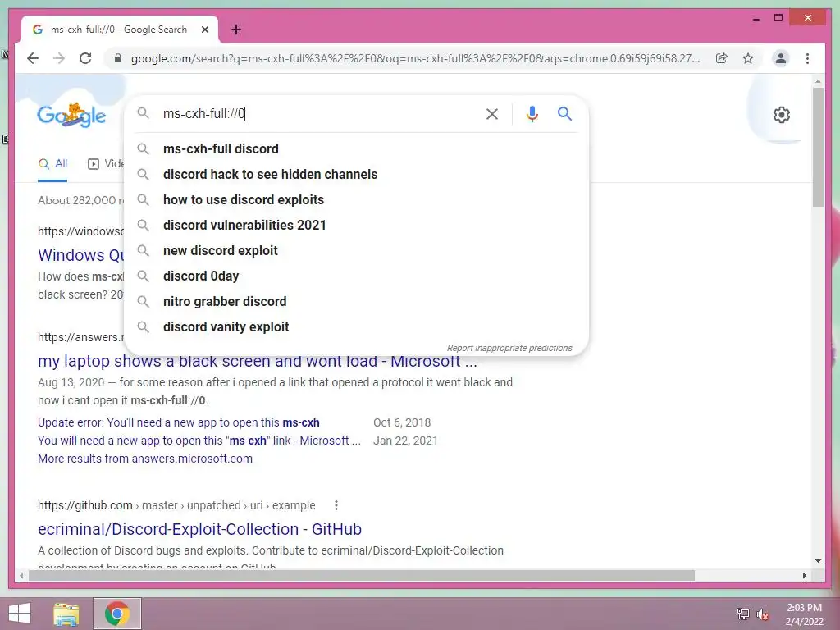The height and width of the screenshot is (630, 840).
Task: Open Google quick settings gear
Action: [782, 115]
